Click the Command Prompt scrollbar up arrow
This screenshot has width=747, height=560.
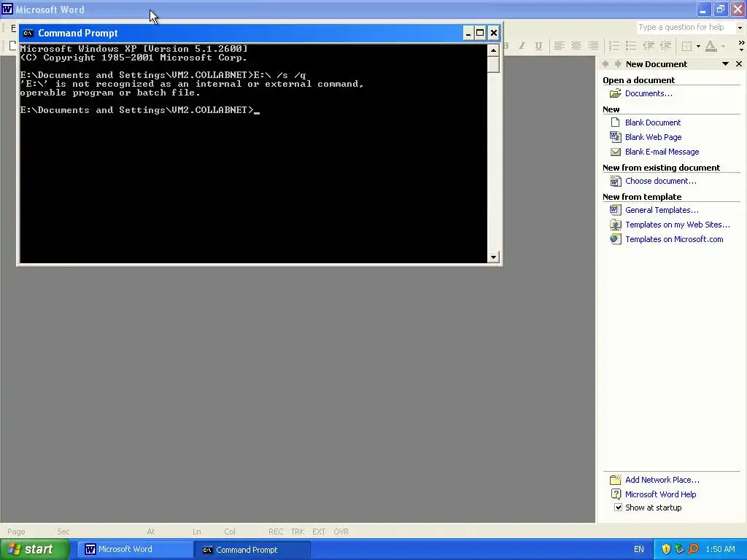pyautogui.click(x=493, y=50)
